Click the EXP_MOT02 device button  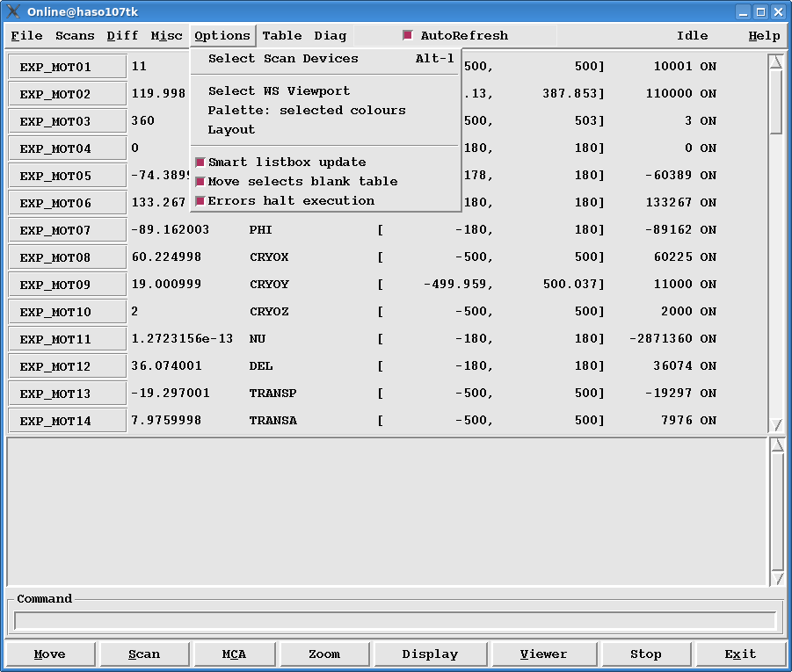pos(67,94)
